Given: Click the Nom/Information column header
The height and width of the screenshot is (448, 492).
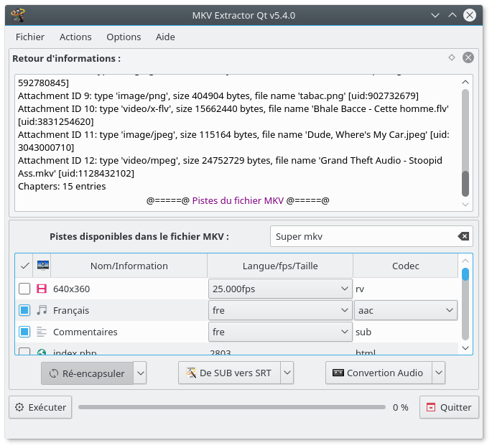Looking at the screenshot, I should (x=129, y=266).
